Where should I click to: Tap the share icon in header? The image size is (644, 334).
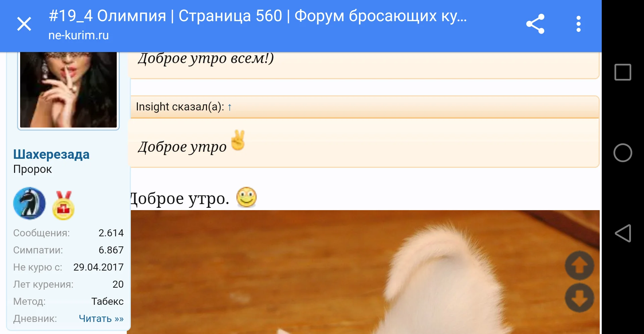pyautogui.click(x=535, y=24)
